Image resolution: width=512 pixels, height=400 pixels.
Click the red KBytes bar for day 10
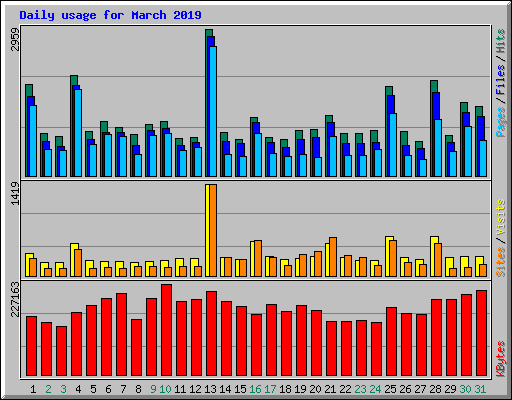point(166,330)
